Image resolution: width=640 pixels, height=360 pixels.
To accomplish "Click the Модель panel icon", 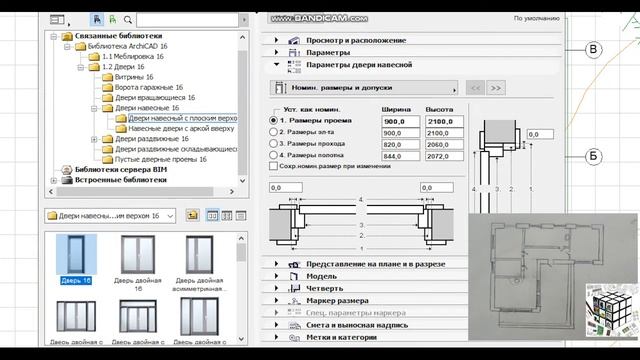I will [294, 276].
